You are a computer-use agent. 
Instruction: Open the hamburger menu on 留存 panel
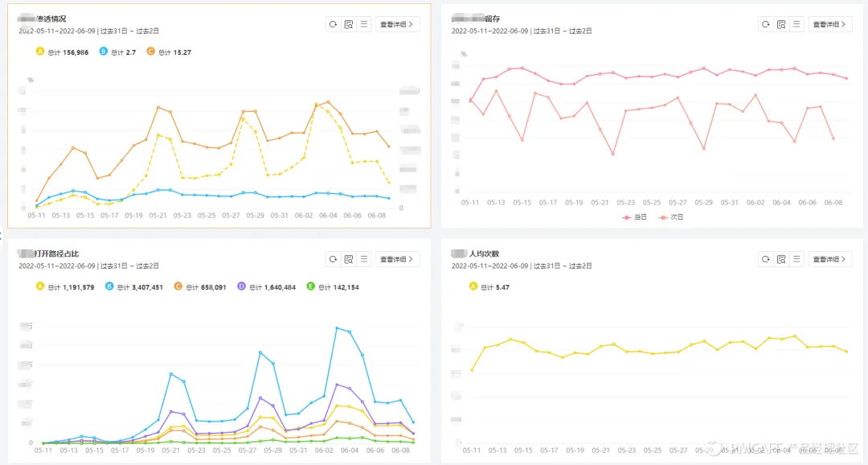click(x=795, y=24)
